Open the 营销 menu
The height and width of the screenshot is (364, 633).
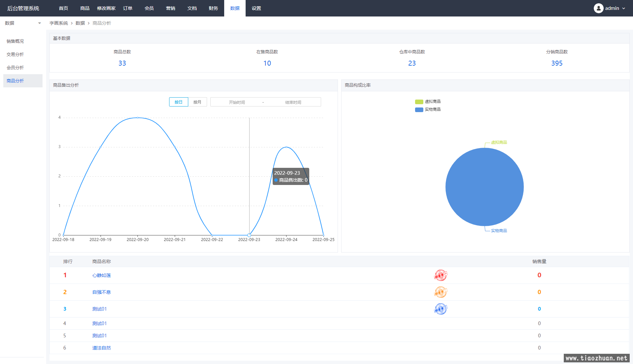(x=170, y=8)
